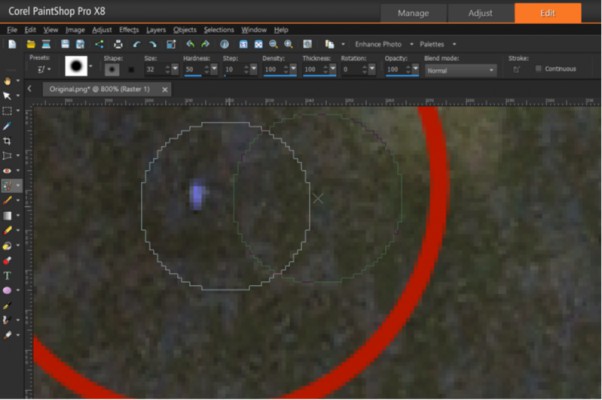Click the Hardness value field
Viewport: 602px width, 400px height.
click(x=193, y=69)
